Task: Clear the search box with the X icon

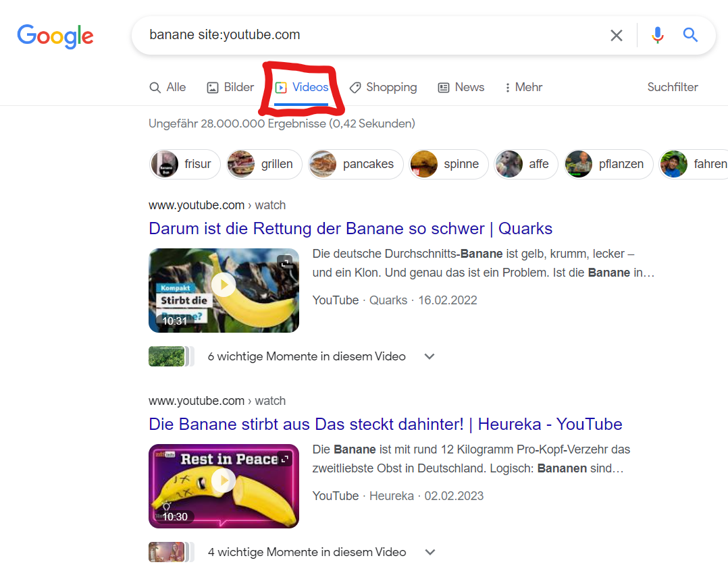Action: [x=616, y=35]
